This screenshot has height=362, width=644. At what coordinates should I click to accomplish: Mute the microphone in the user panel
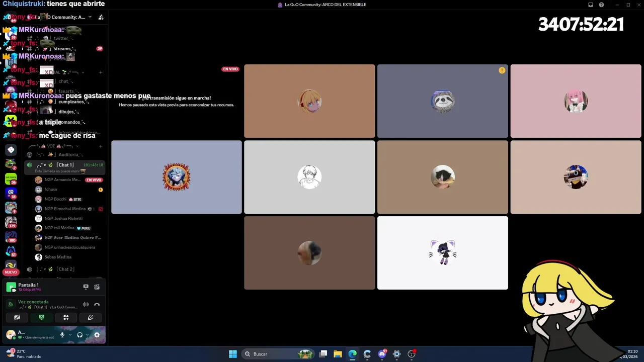pyautogui.click(x=62, y=335)
